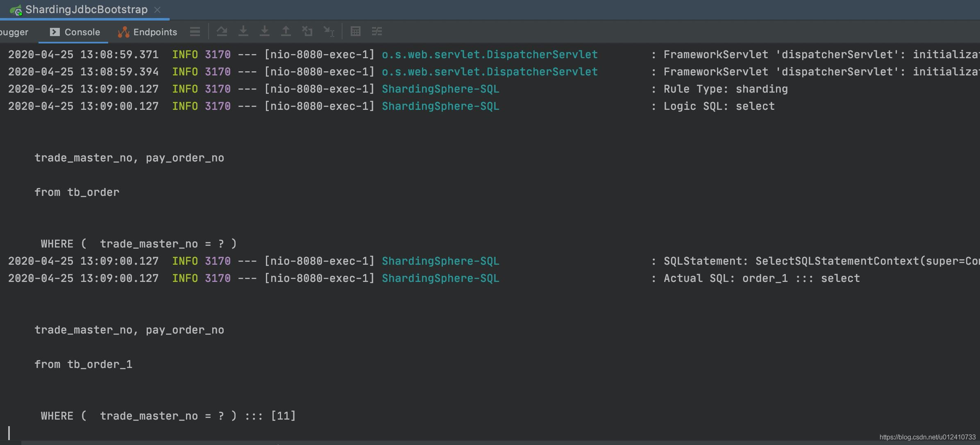Click the Spring Boot run configuration icon
This screenshot has width=980, height=445.
(x=16, y=10)
